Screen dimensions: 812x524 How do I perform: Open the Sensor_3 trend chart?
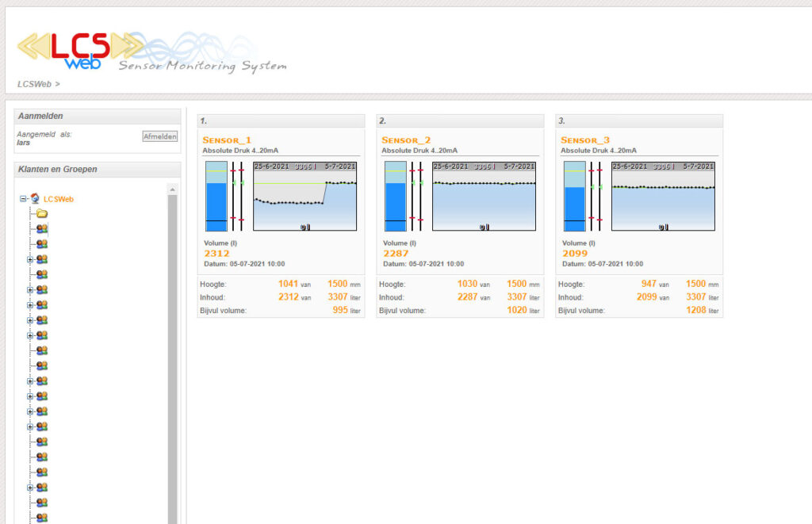tap(664, 197)
